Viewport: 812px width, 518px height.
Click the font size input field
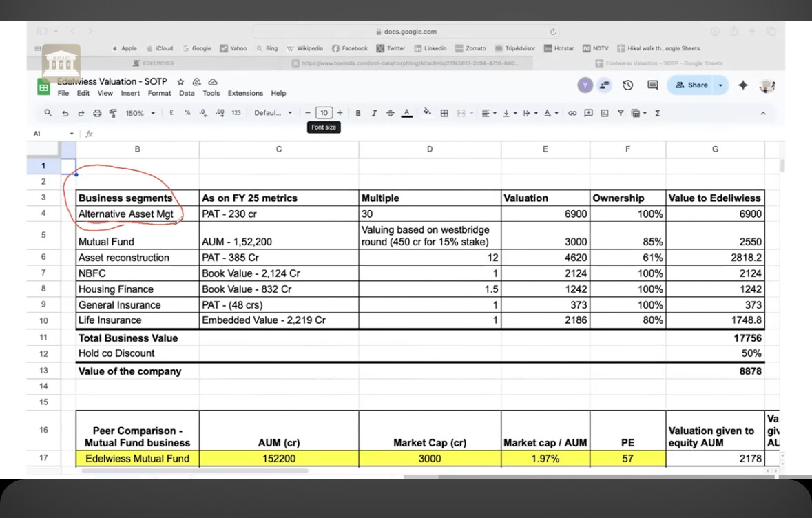click(x=324, y=113)
